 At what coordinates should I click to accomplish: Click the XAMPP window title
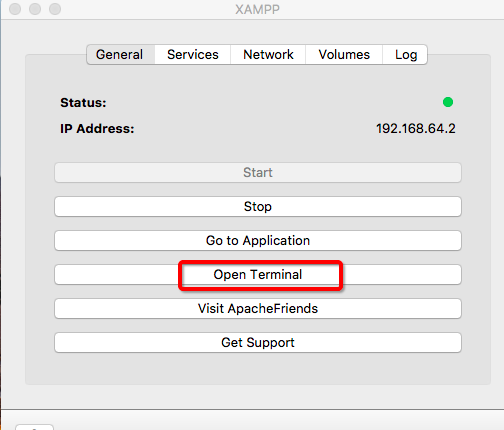(x=257, y=9)
